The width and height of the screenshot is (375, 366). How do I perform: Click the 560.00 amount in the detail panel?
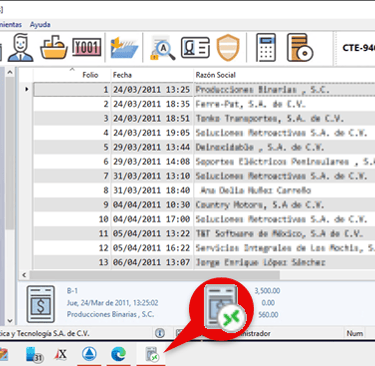269,315
